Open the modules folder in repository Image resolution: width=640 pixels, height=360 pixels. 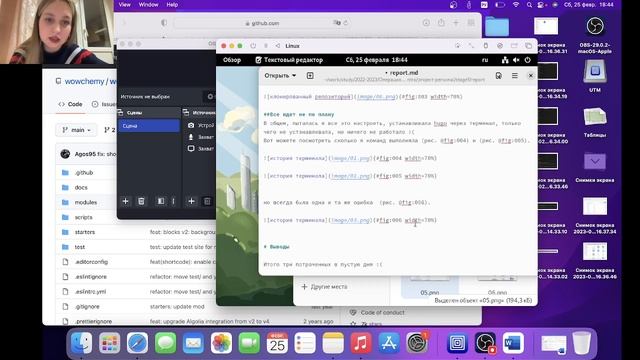point(86,202)
